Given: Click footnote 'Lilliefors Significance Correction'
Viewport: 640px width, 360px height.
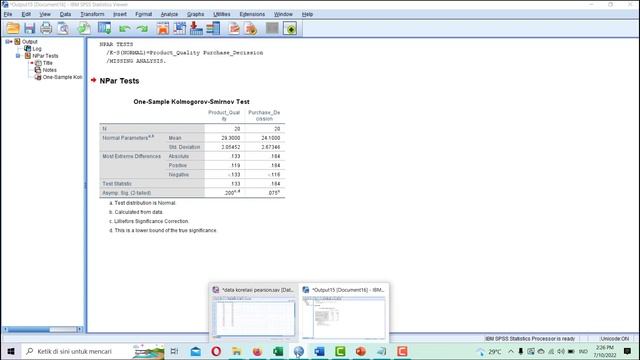Looking at the screenshot, I should coord(149,221).
